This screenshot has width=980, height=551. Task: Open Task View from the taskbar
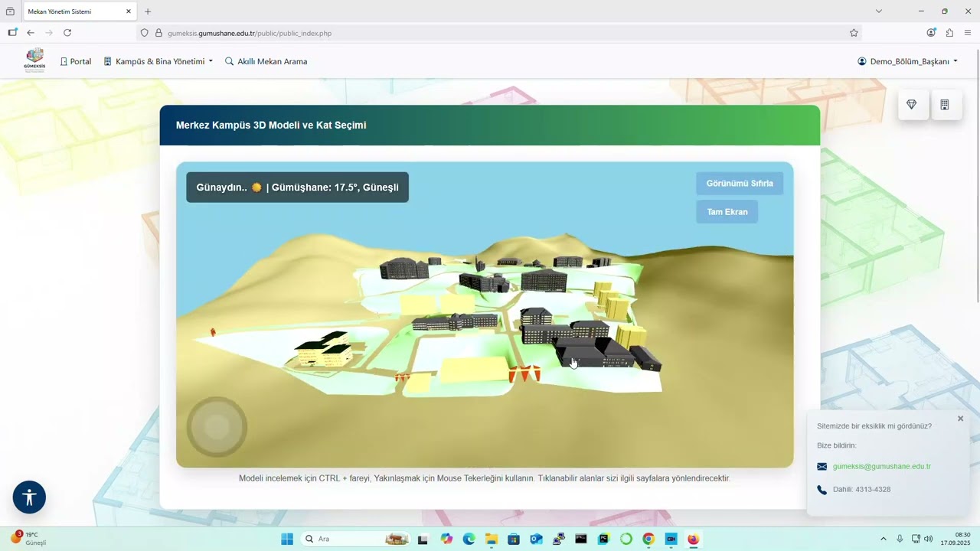[x=423, y=539]
